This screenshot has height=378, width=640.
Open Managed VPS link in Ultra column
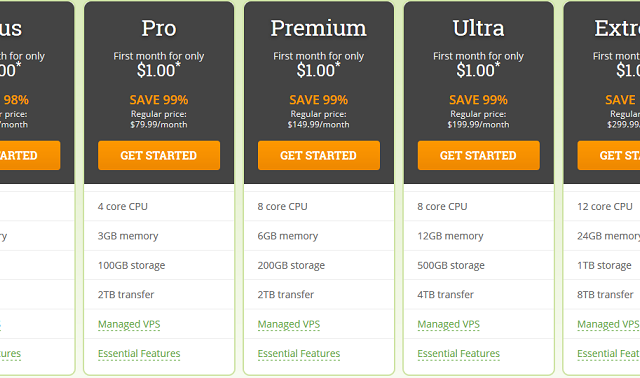point(449,324)
